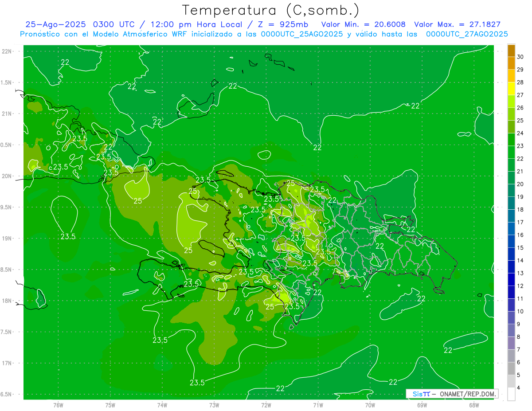
Task: Select the dark blue swatch between 12 and 13
Action: [511, 280]
